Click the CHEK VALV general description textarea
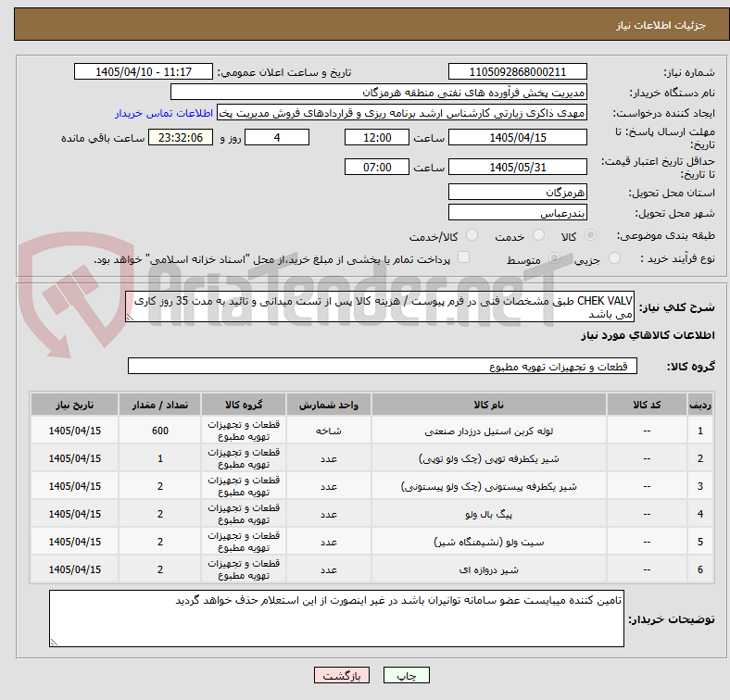This screenshot has width=730, height=700. pyautogui.click(x=380, y=306)
